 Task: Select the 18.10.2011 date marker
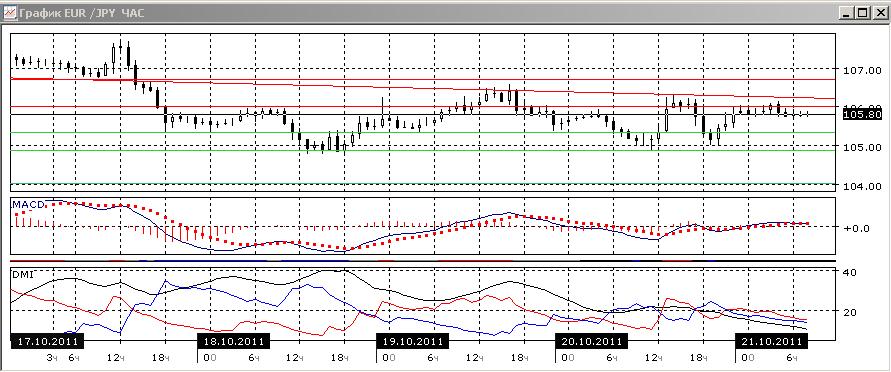[x=234, y=342]
